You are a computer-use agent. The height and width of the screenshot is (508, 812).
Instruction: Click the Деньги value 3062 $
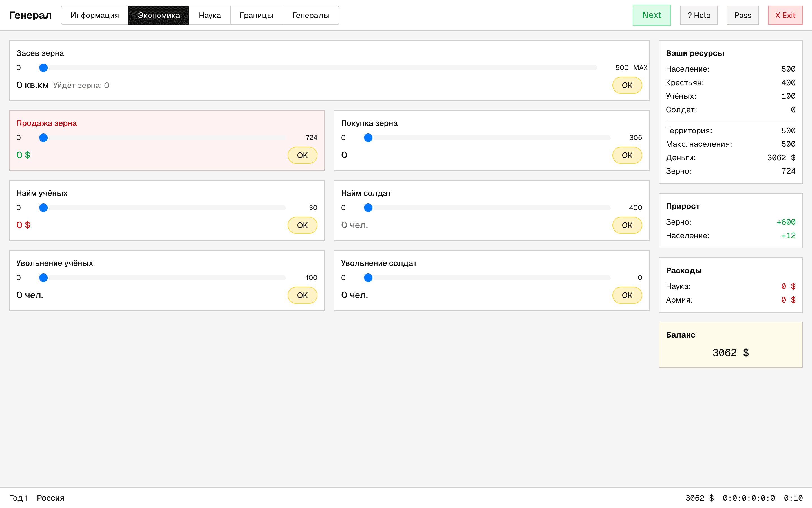781,157
